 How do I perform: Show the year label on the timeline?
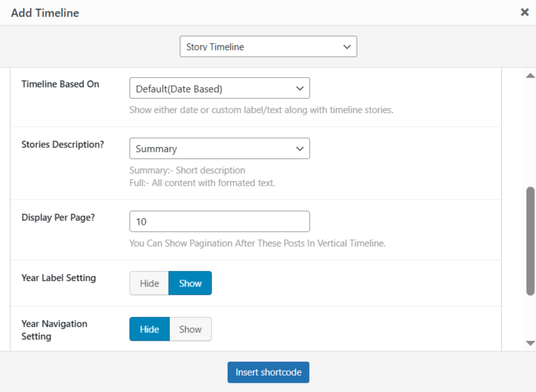point(189,283)
